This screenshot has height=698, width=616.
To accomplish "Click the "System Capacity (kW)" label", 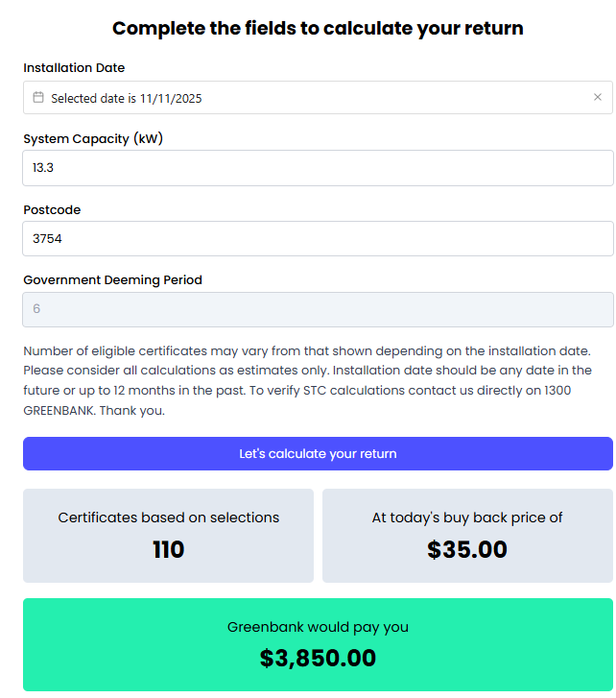I will pos(93,139).
